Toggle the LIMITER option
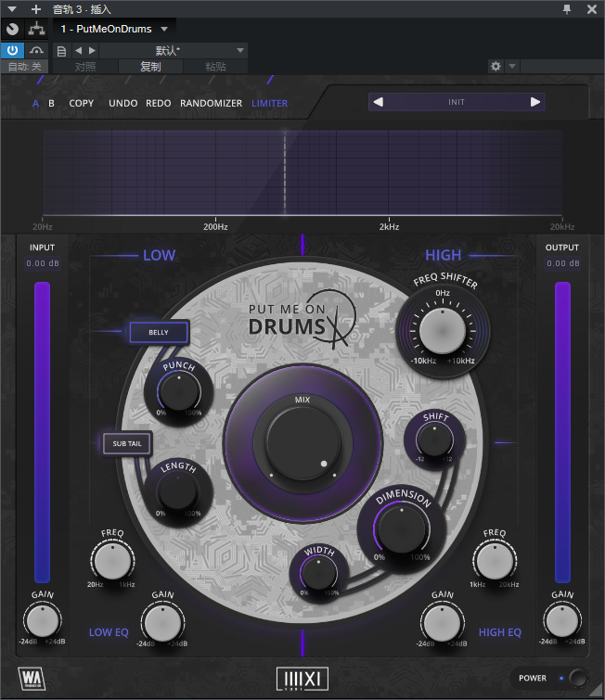 [269, 103]
